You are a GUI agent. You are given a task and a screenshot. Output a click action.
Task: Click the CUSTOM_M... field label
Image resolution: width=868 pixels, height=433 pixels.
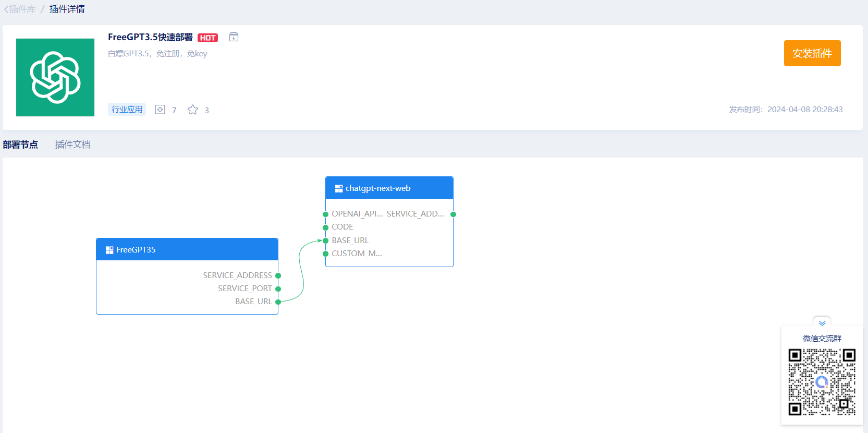357,254
